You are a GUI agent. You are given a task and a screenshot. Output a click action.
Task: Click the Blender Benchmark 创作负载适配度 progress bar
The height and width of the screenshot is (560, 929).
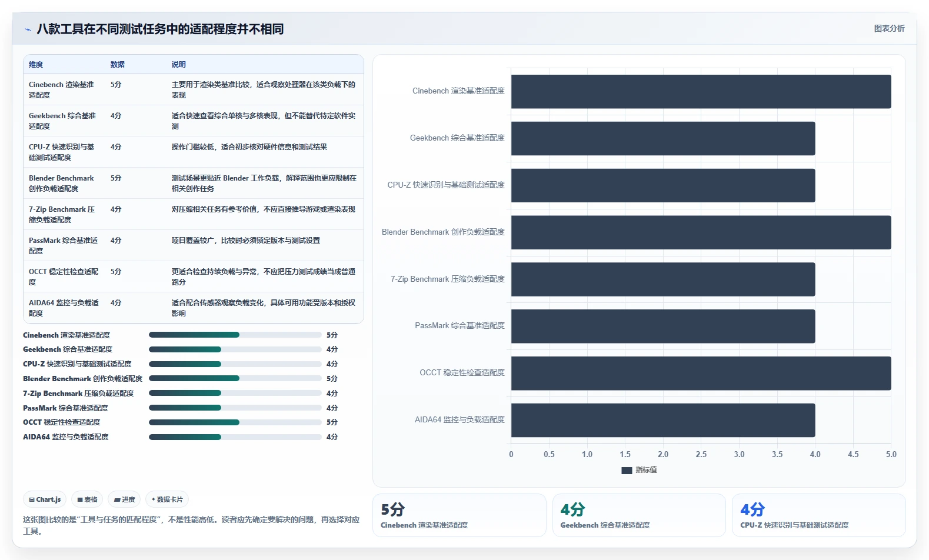(x=235, y=378)
